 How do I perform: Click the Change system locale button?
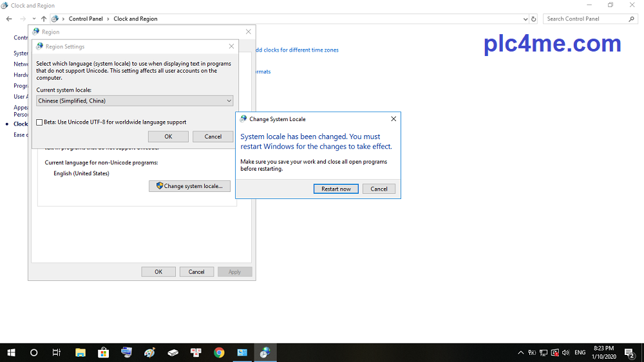point(189,186)
